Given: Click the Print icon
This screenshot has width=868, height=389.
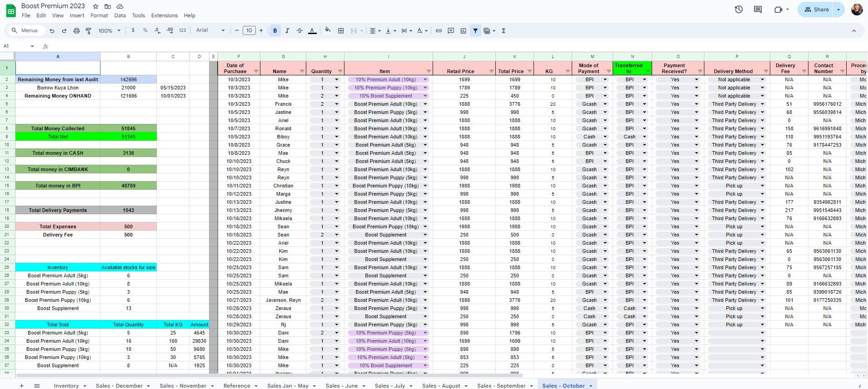Looking at the screenshot, I should [x=76, y=31].
